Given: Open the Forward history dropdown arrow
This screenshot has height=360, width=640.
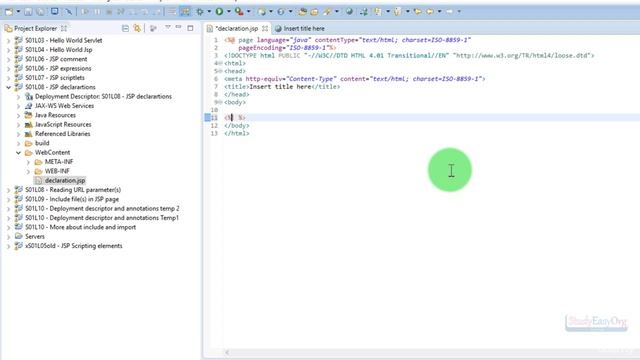Looking at the screenshot, I should click(459, 12).
